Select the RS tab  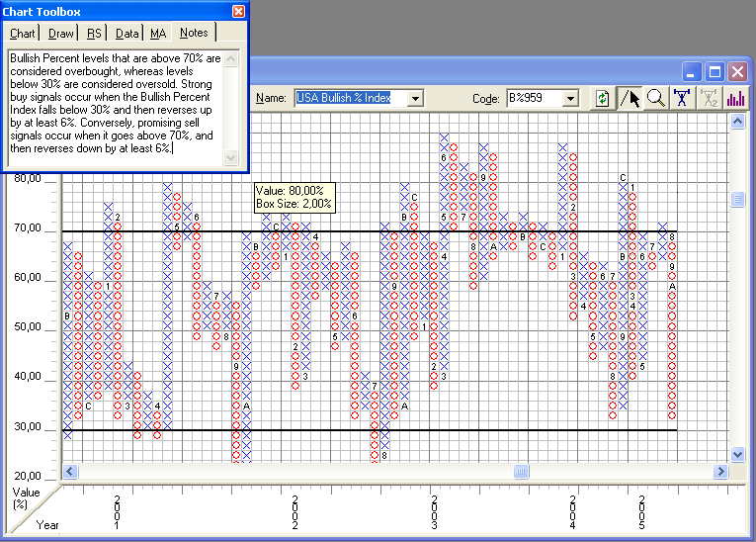94,34
